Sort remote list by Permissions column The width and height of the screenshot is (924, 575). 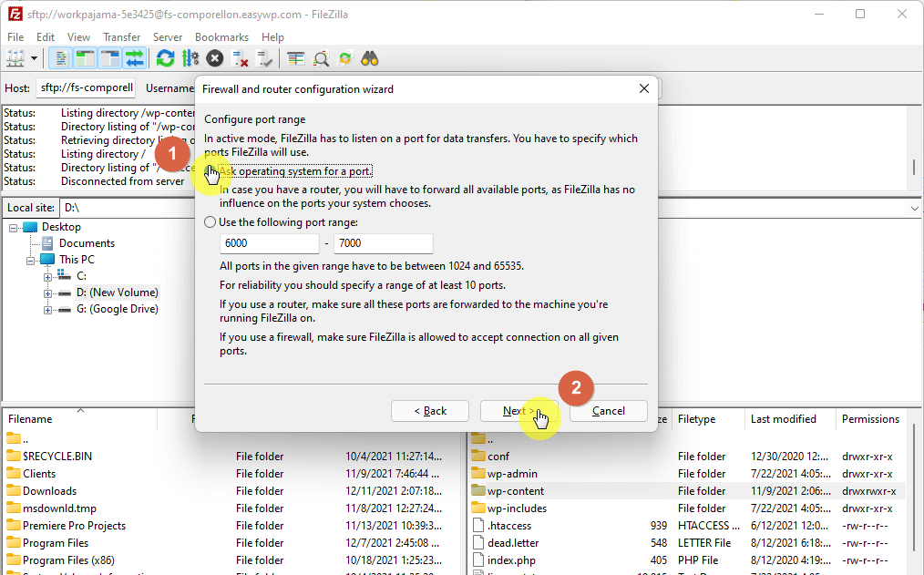pyautogui.click(x=871, y=419)
